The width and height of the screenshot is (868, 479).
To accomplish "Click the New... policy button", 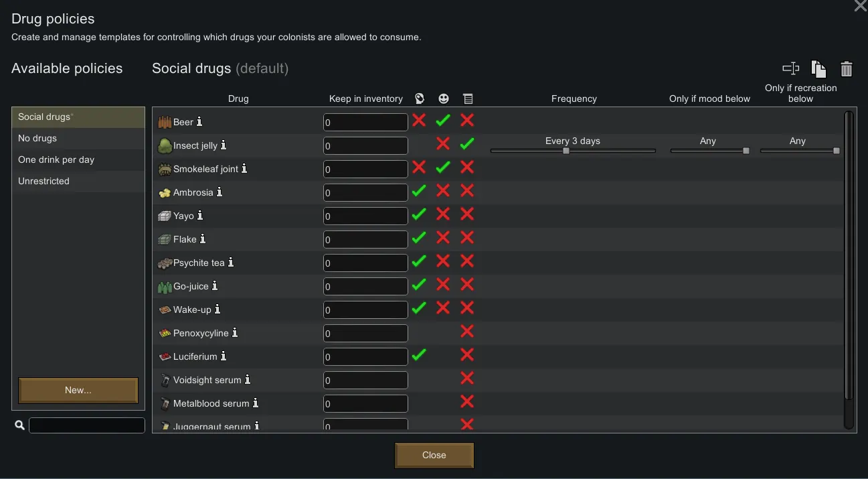I will click(78, 390).
